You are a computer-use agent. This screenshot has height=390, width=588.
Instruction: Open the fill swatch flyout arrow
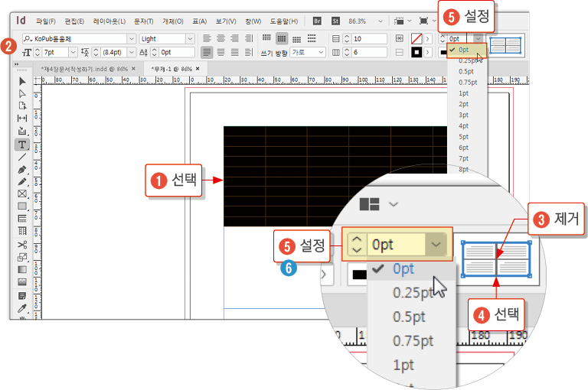point(427,38)
